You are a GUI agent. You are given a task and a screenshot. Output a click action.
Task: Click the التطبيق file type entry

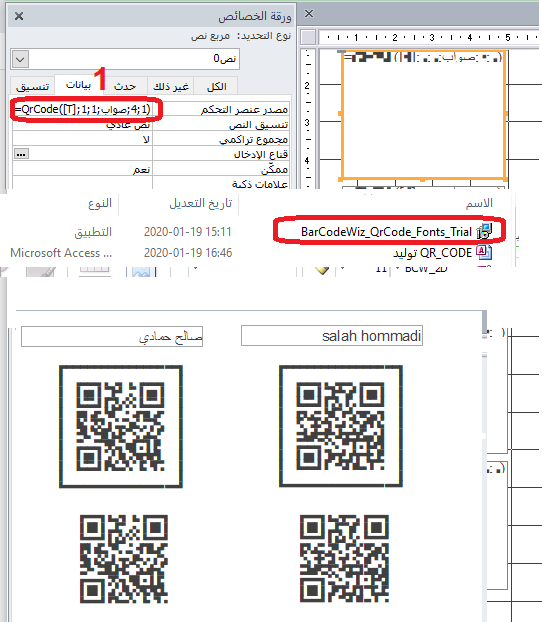tap(93, 232)
